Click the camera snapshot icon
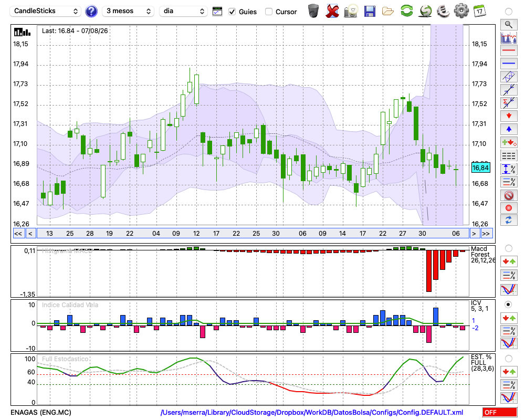The image size is (525, 420). point(351,12)
